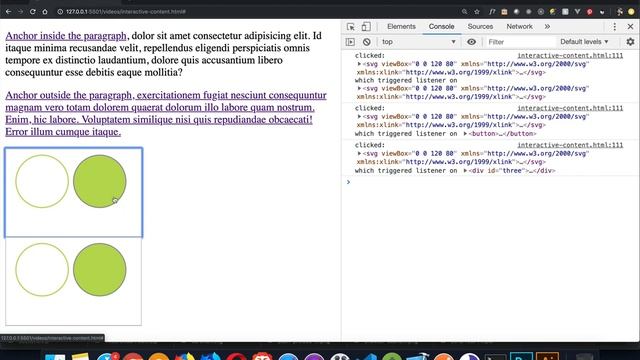Open the WhatFont 'f?' extension icon
Viewport: 640px width, 360px height.
[492, 12]
